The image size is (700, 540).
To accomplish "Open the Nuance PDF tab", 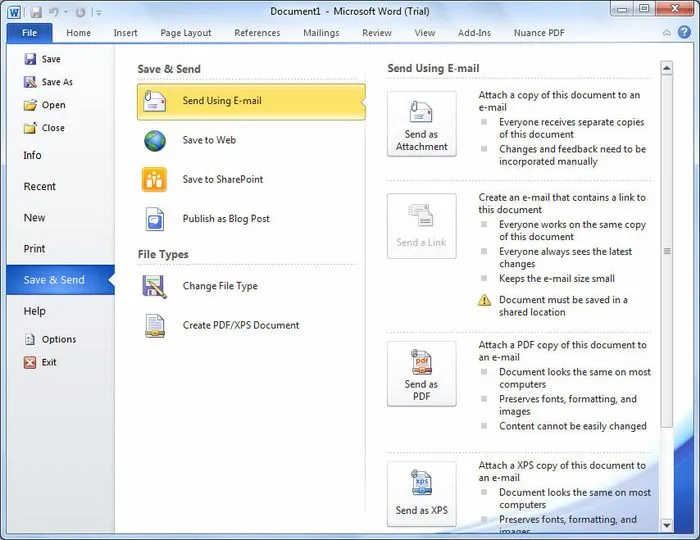I will click(x=539, y=33).
